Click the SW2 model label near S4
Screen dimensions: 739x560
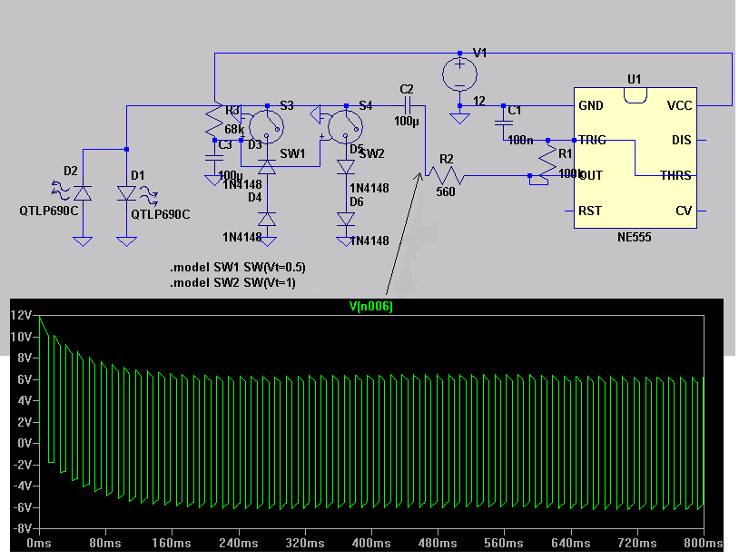[x=372, y=154]
